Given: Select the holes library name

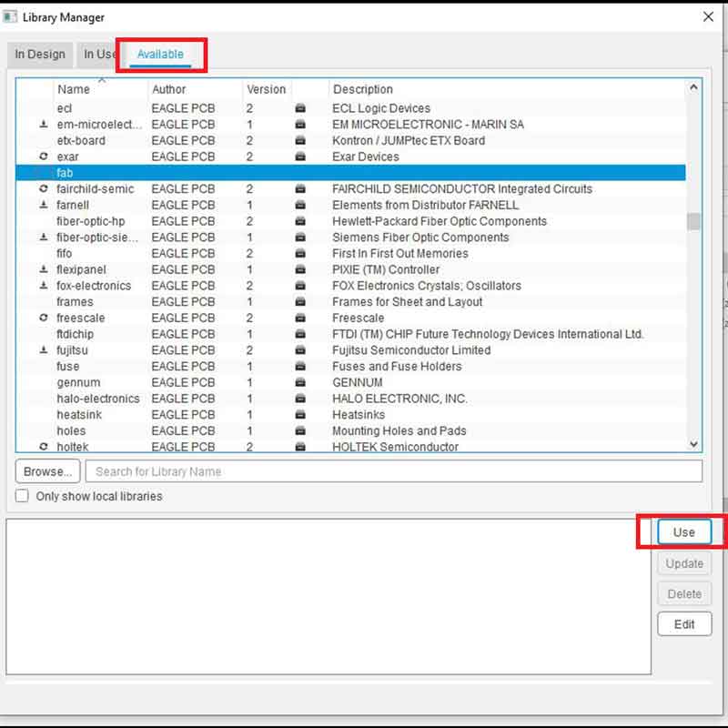Looking at the screenshot, I should point(71,430).
